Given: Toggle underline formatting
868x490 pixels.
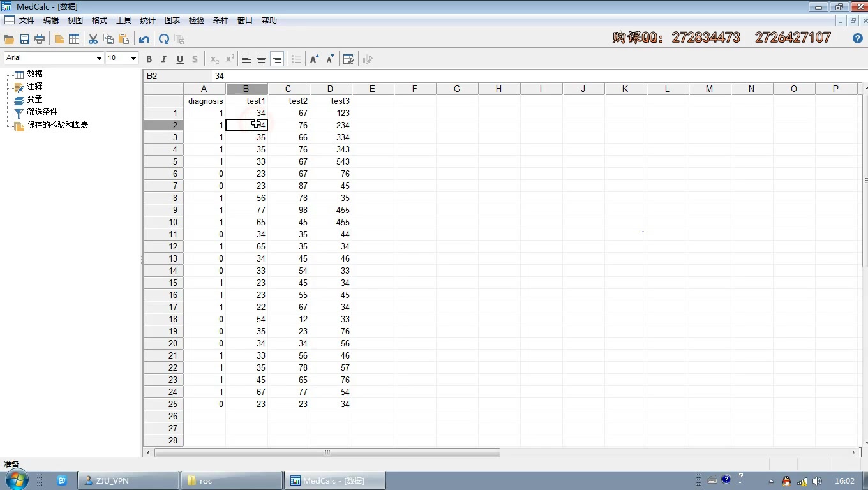Looking at the screenshot, I should tap(179, 59).
